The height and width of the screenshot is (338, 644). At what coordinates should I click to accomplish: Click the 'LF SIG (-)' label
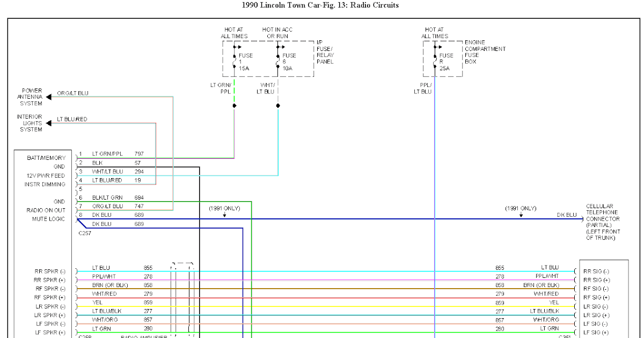click(597, 324)
